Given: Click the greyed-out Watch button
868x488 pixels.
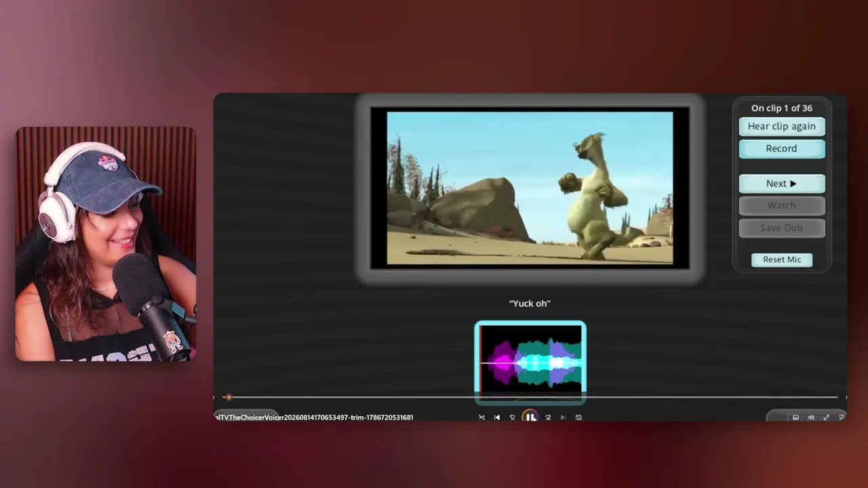Looking at the screenshot, I should (x=782, y=205).
